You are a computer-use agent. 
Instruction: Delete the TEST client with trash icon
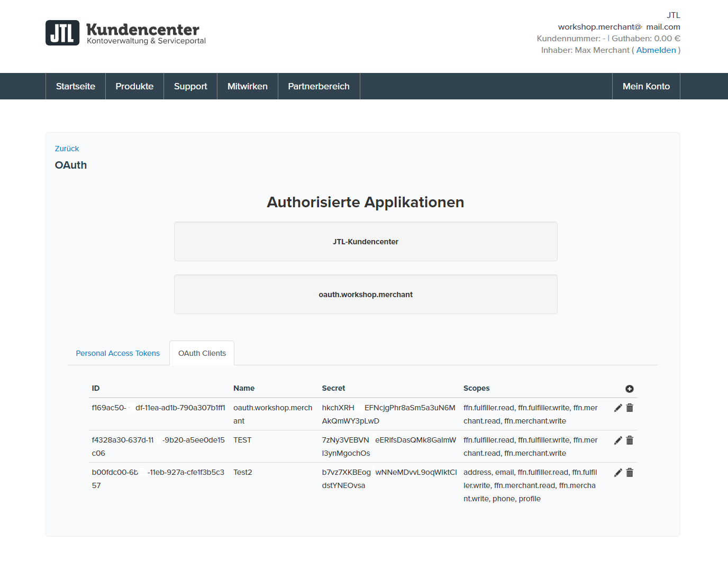(x=630, y=440)
